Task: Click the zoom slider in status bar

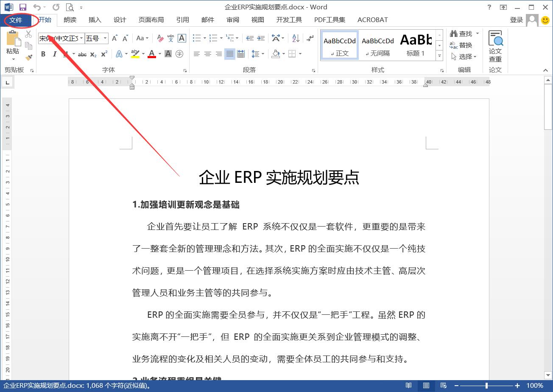Action: click(487, 386)
